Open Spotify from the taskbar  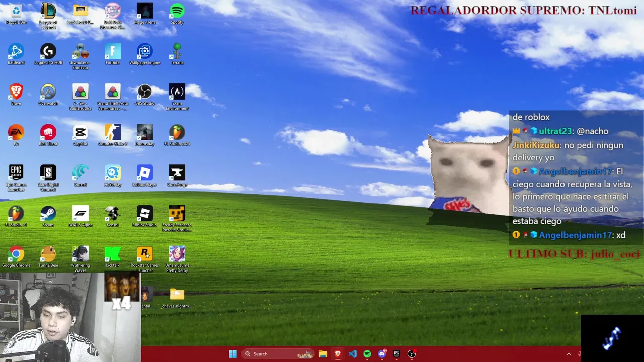(367, 354)
